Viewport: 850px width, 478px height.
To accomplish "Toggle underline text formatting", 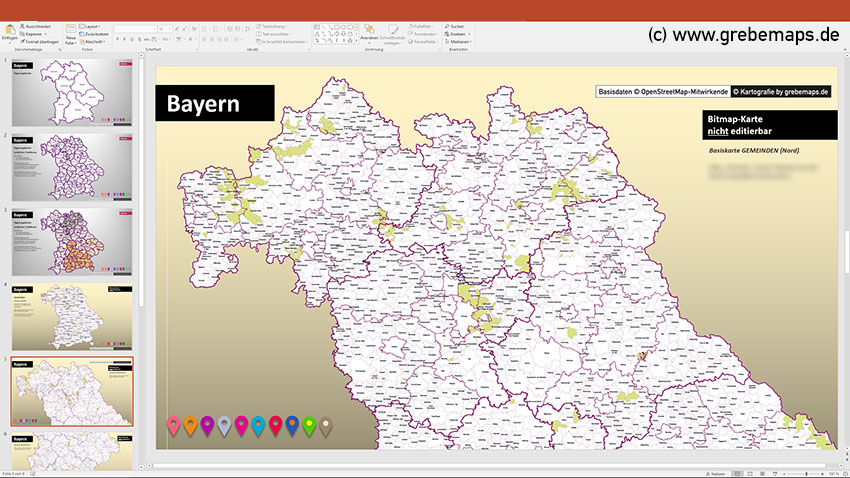I will coord(133,40).
